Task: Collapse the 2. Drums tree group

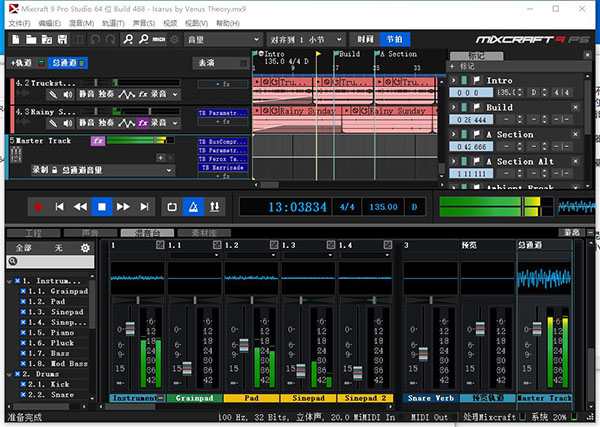Action: point(10,374)
